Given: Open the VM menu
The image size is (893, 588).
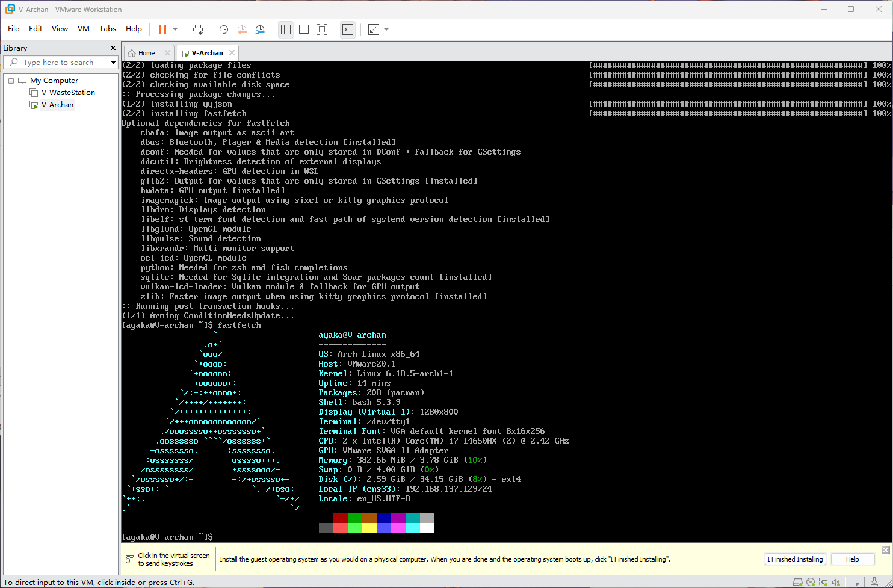Looking at the screenshot, I should 84,29.
